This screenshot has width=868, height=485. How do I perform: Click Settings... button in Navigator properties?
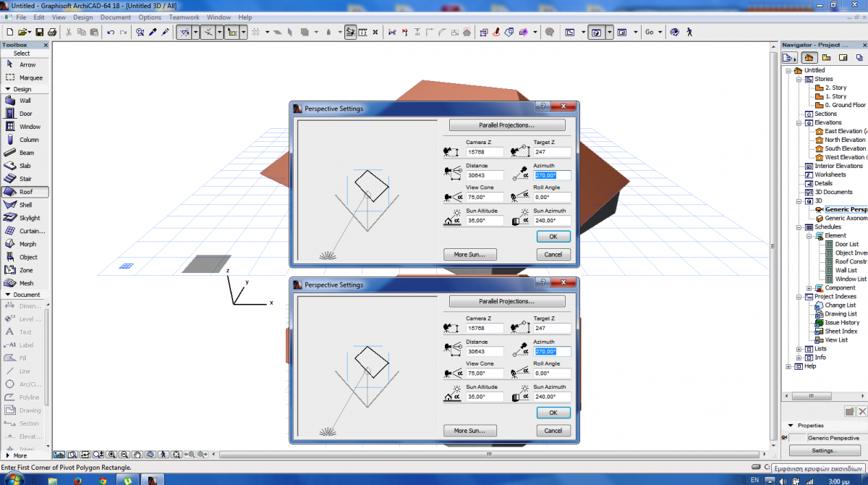coord(824,450)
